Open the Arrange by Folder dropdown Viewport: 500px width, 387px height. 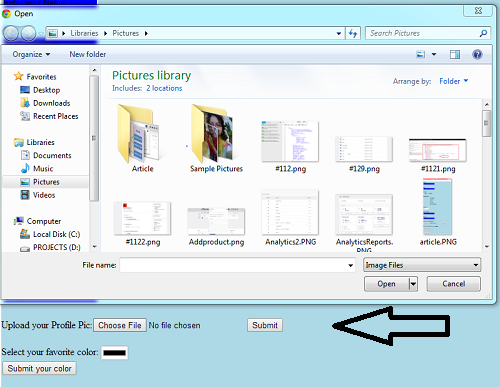click(x=454, y=81)
